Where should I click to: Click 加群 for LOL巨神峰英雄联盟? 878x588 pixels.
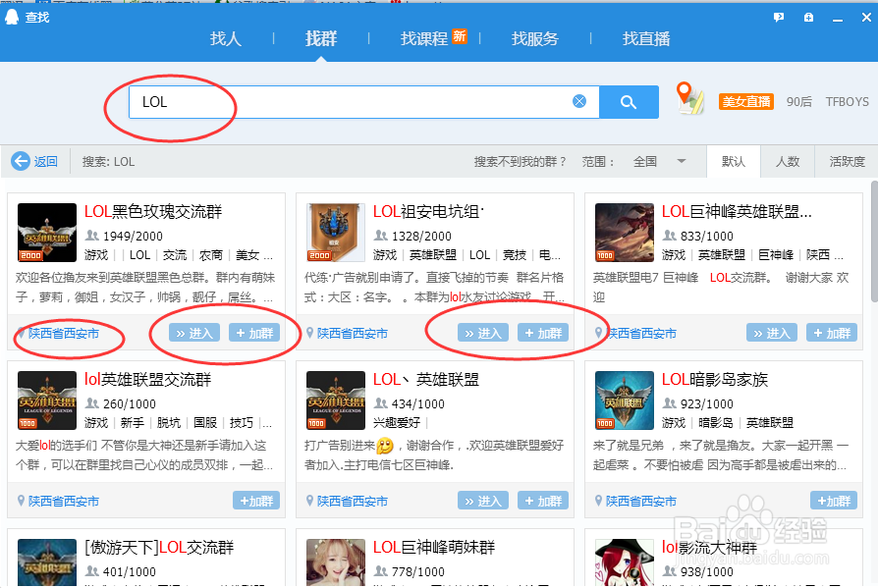[832, 333]
